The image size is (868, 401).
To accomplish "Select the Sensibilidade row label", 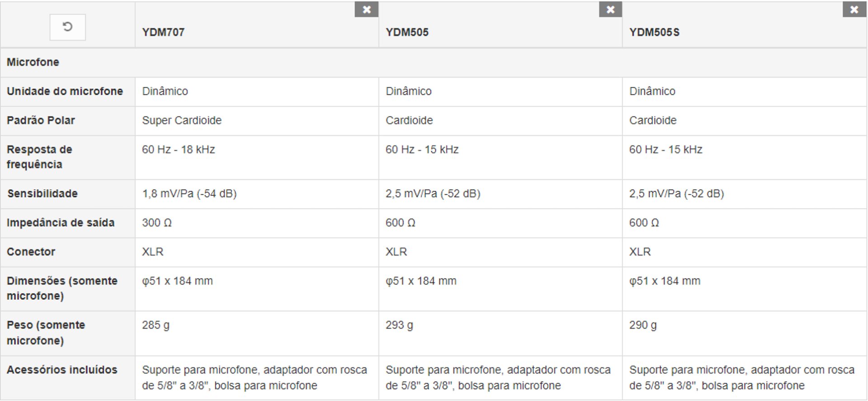I will pos(42,194).
